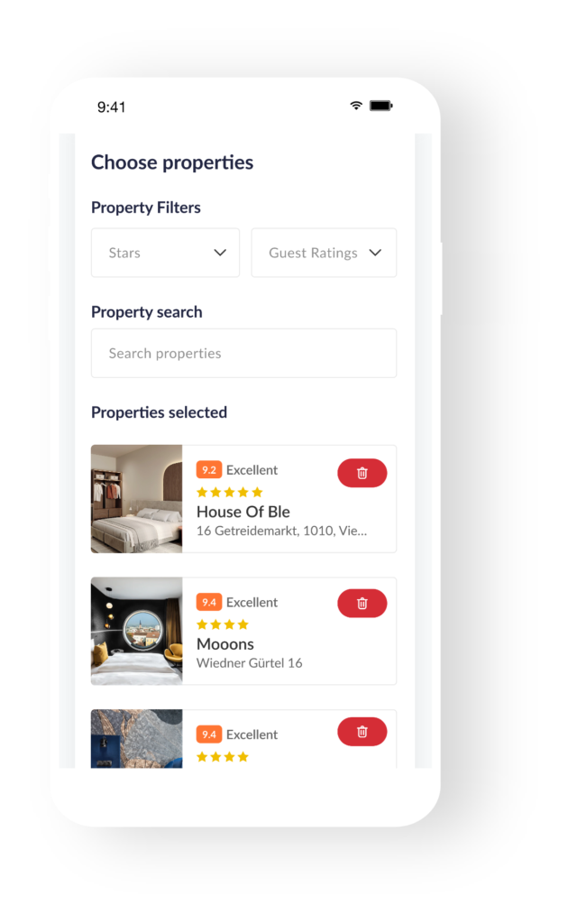Remove Mooons property using trash button
568x924 pixels.
[x=362, y=603]
